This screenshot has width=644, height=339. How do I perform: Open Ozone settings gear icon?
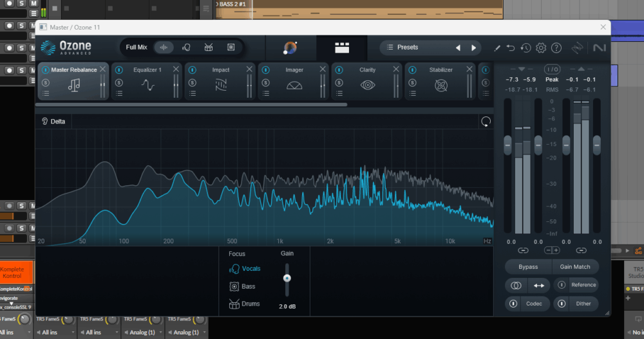541,48
